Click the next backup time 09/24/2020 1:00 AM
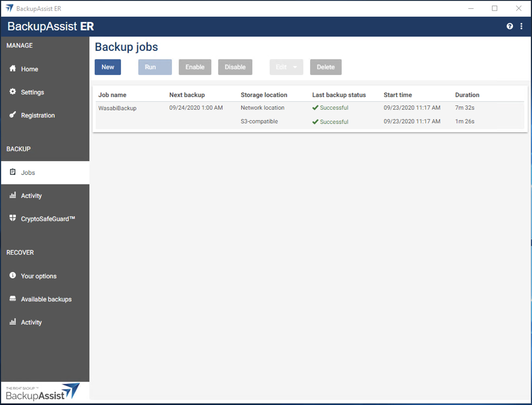 coord(196,108)
